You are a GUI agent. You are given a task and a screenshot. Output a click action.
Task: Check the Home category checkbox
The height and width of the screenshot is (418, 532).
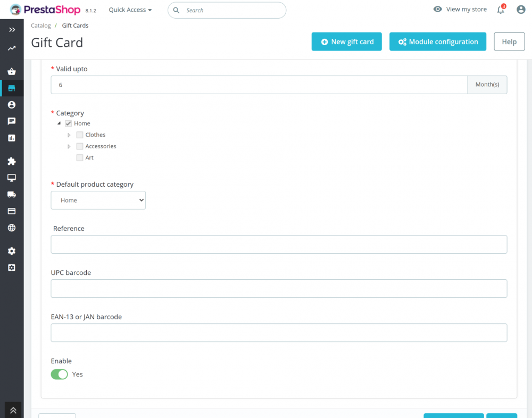tap(69, 123)
